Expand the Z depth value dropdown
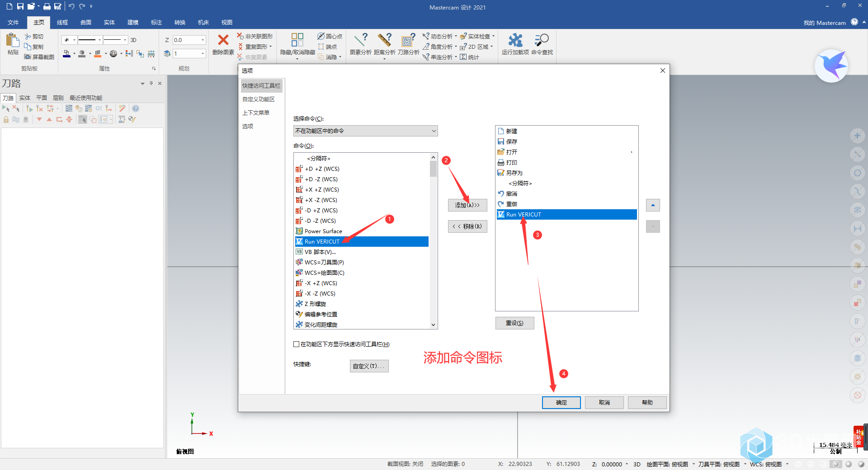The width and height of the screenshot is (868, 470). pos(203,40)
